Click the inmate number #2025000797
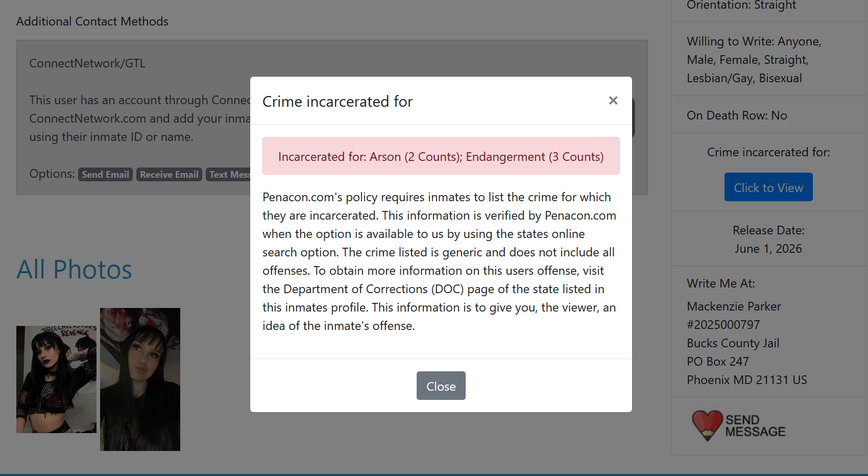This screenshot has width=868, height=476. tap(724, 325)
